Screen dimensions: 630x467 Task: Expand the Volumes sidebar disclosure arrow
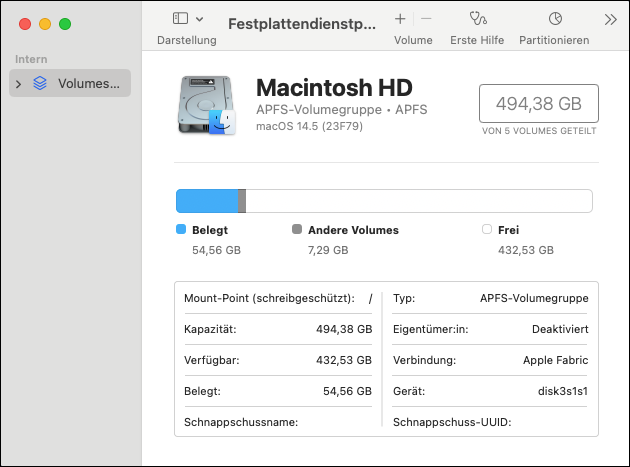[x=18, y=84]
